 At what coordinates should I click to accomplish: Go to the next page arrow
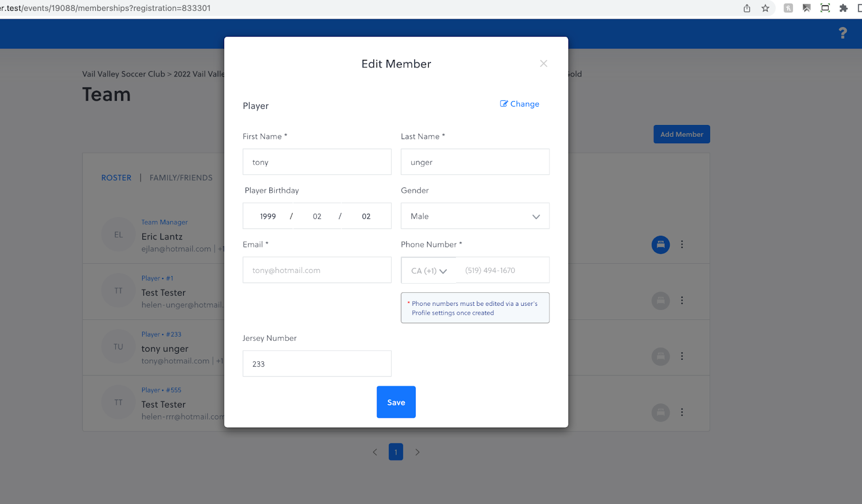pyautogui.click(x=417, y=452)
